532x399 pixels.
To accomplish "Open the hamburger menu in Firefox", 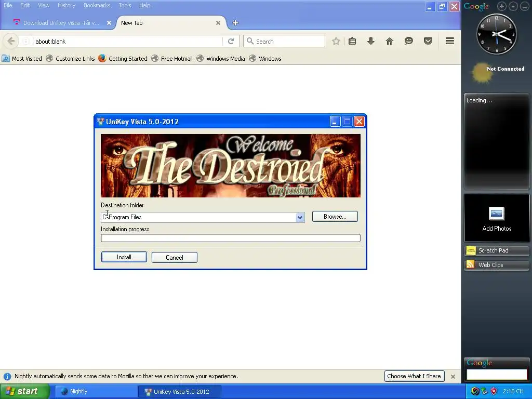I will tap(450, 41).
